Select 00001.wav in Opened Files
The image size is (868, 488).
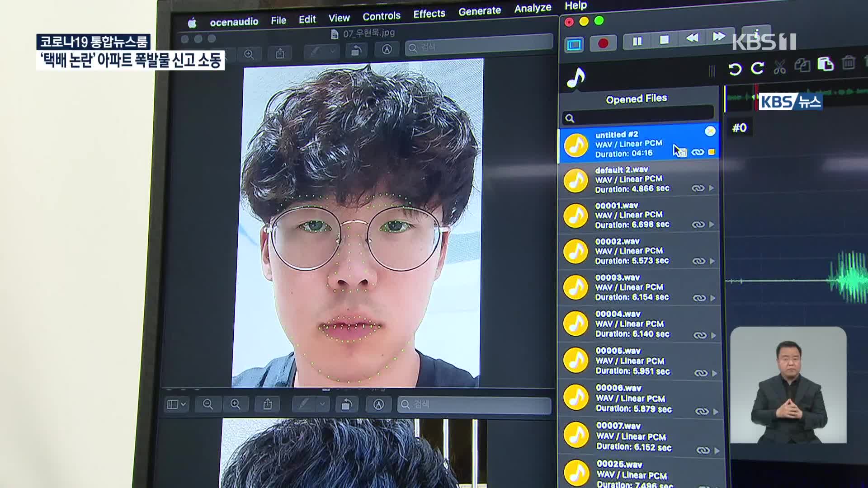639,216
